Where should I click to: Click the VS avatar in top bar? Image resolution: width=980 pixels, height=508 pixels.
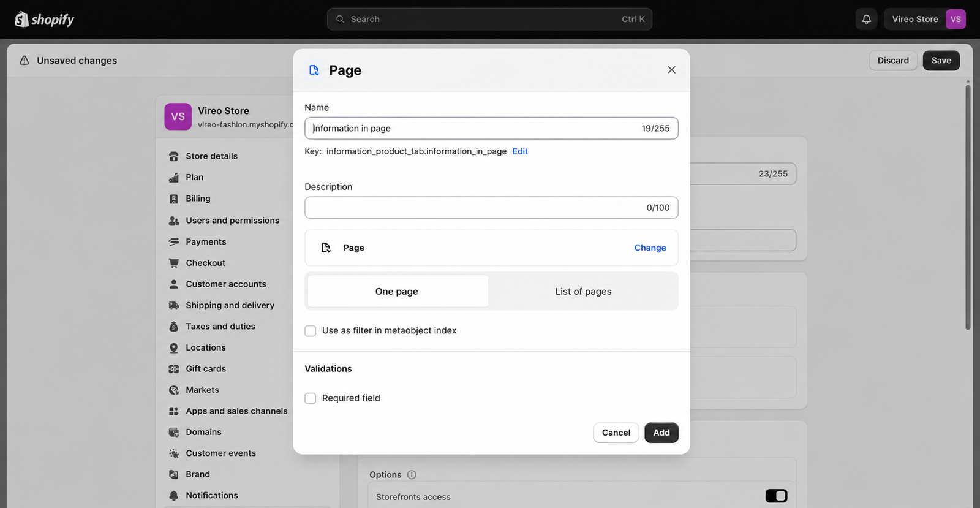click(x=956, y=19)
